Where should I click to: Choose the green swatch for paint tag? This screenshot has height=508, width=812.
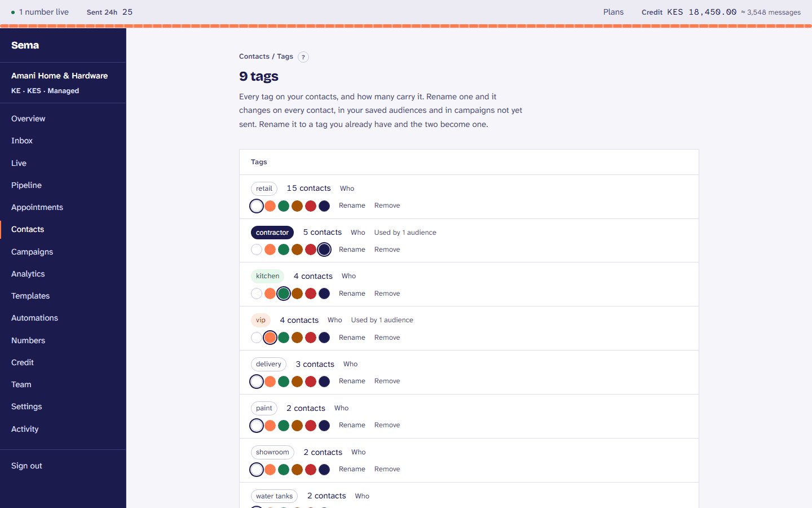pos(284,426)
